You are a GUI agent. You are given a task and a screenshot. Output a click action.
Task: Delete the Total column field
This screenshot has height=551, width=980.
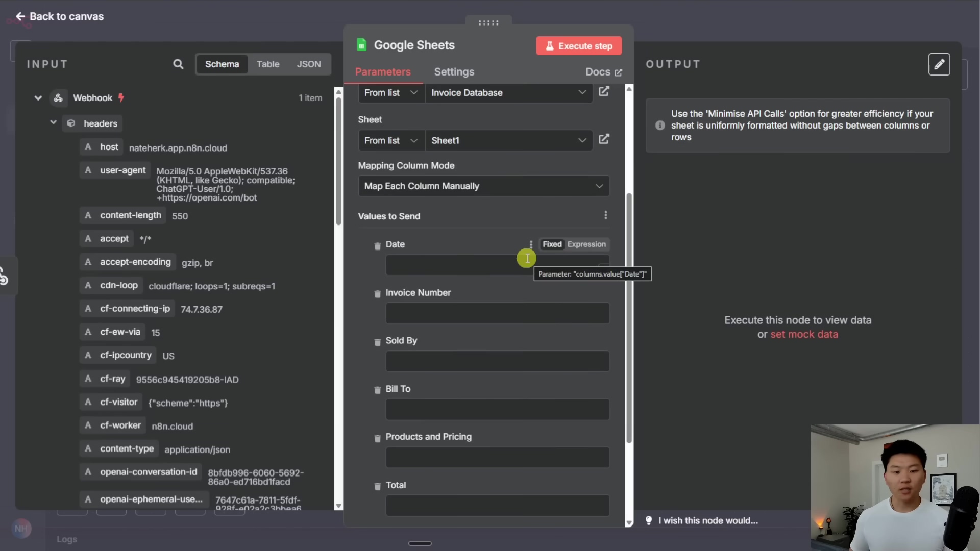pyautogui.click(x=378, y=486)
